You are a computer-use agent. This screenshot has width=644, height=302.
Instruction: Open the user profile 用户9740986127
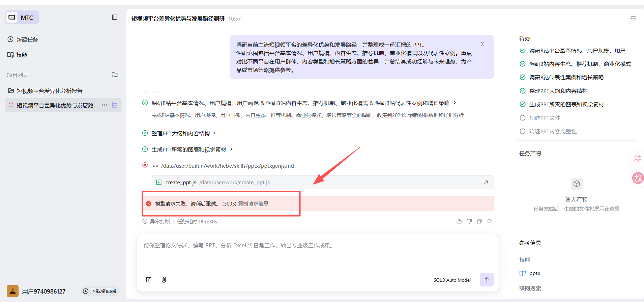coord(36,291)
